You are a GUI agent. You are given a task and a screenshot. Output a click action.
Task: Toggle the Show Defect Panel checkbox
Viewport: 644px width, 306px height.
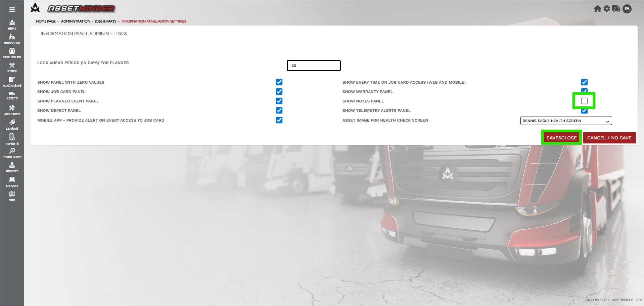click(x=279, y=111)
